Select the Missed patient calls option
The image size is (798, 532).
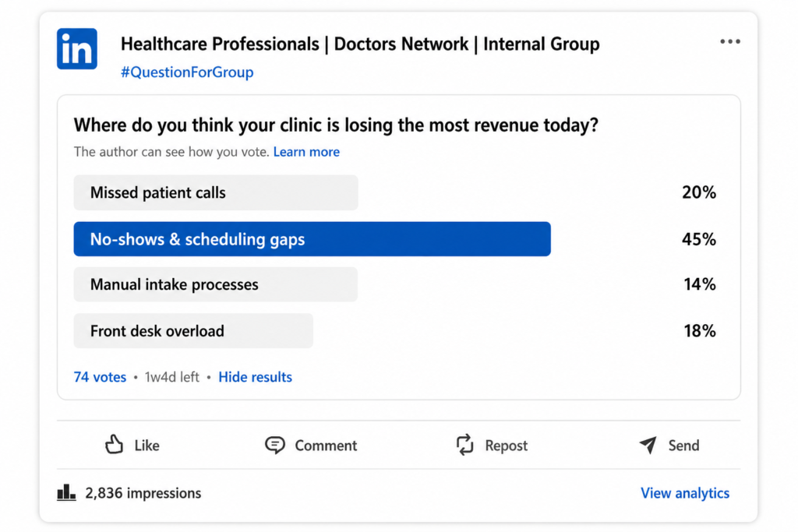coord(216,192)
